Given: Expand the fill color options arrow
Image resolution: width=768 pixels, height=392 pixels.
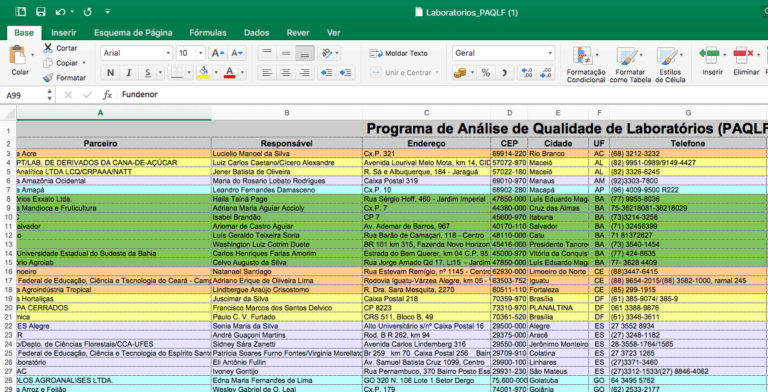Looking at the screenshot, I should (216, 73).
